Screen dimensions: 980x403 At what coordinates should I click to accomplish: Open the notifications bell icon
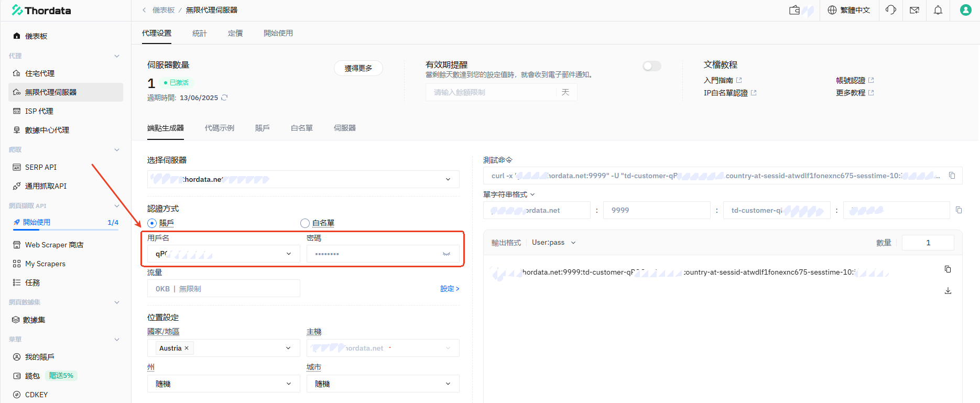click(938, 10)
